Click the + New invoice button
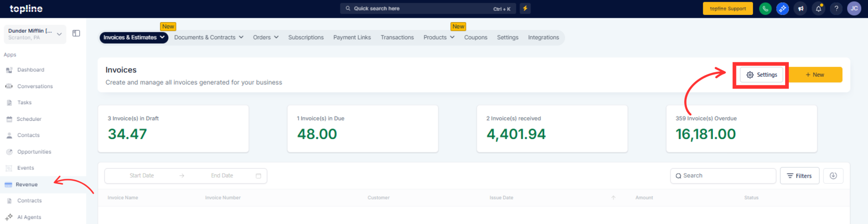868x224 pixels. point(815,75)
